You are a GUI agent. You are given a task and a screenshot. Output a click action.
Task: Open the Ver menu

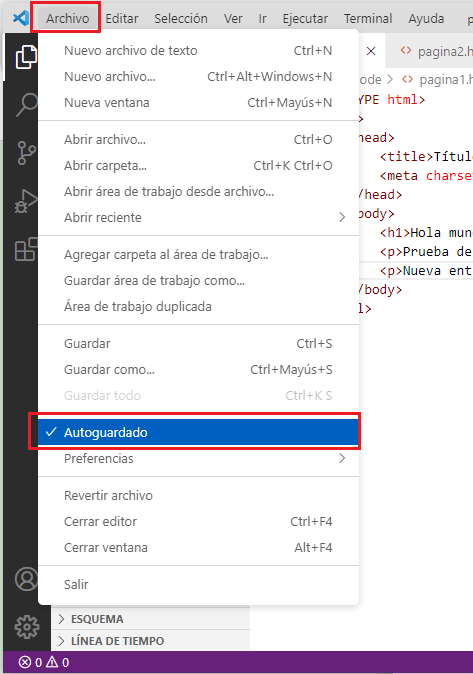(x=233, y=18)
